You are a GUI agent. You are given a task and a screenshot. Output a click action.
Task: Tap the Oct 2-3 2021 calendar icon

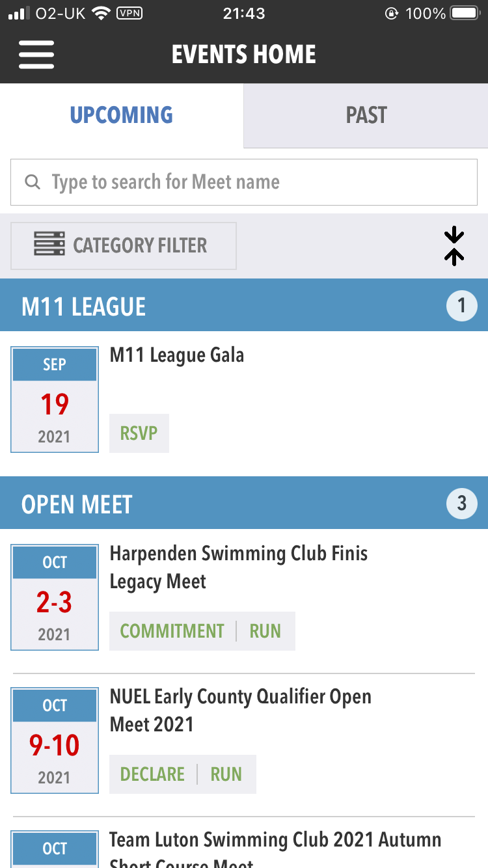[55, 597]
